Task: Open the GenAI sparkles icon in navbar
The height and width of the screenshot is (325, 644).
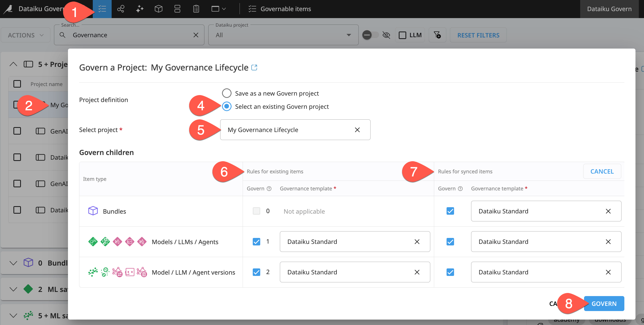Action: (140, 9)
